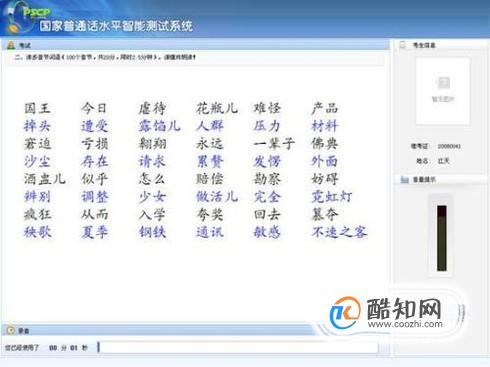The height and width of the screenshot is (367, 490).
Task: Click the elapsed time counter display
Action: point(68,348)
